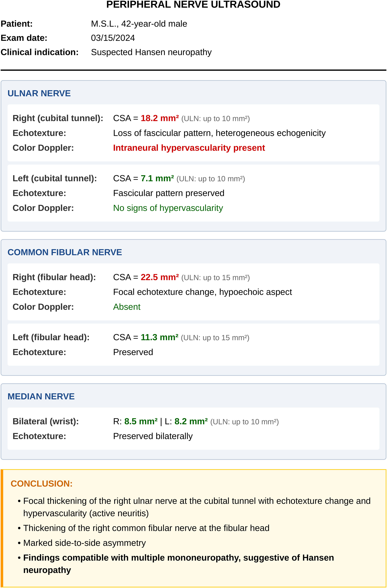Select the right ulnar CSA value 18.2 mm²
Image resolution: width=387 pixels, height=588 pixels.
(x=160, y=118)
